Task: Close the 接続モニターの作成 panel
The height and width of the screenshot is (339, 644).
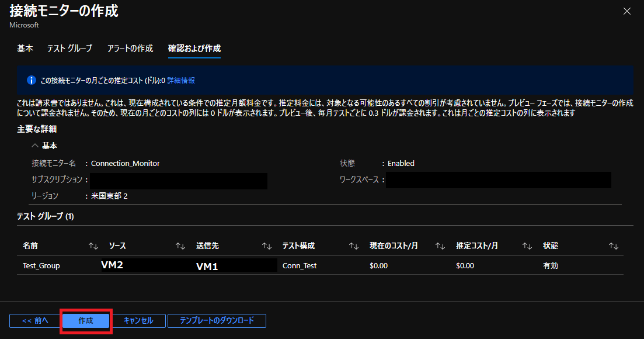Action: [x=626, y=11]
